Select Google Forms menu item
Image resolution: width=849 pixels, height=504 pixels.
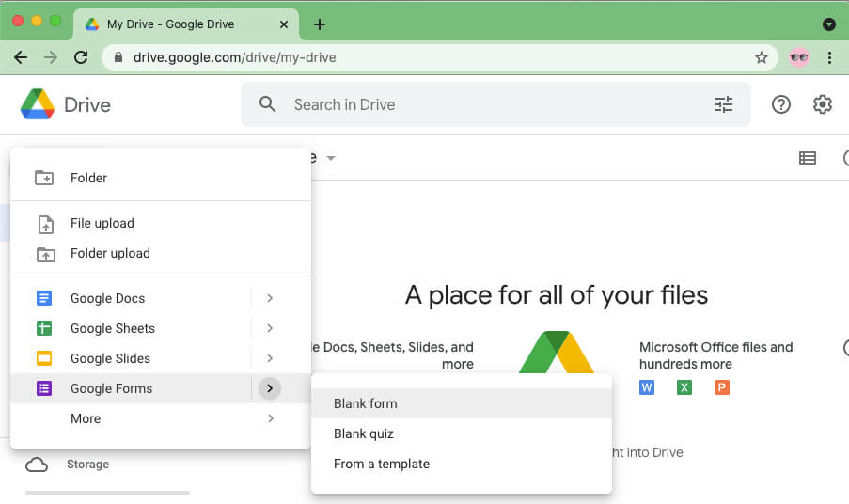pyautogui.click(x=160, y=388)
